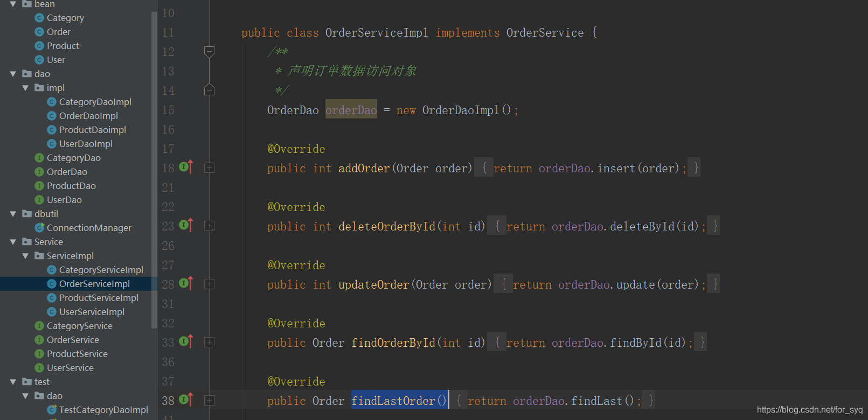868x420 pixels.
Task: Click the OrderService interface name in class declaration
Action: [545, 33]
